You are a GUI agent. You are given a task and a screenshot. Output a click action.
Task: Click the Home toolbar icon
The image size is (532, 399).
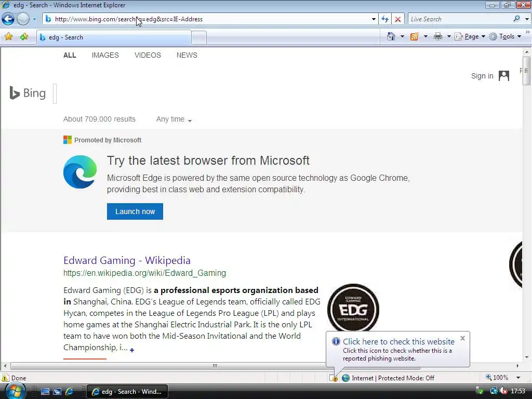click(x=391, y=36)
